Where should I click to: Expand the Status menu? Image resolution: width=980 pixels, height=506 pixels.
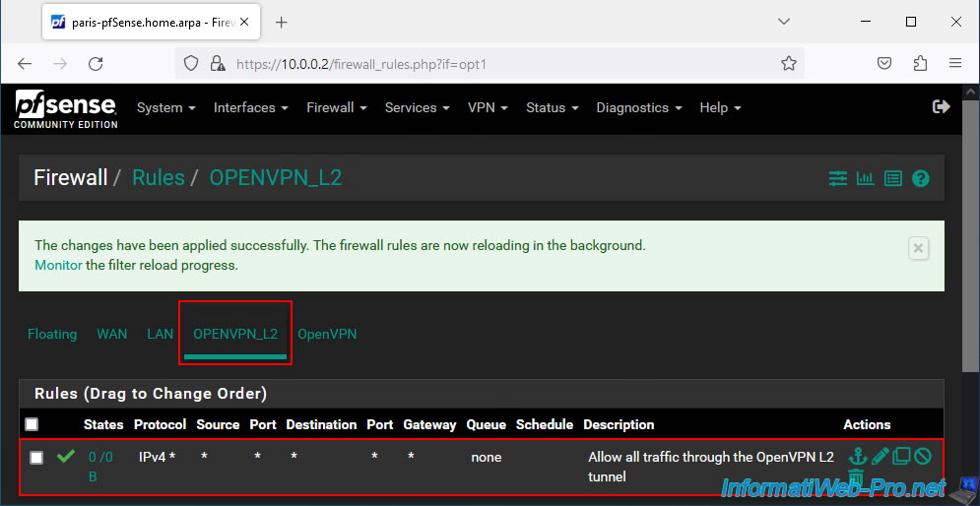point(552,107)
